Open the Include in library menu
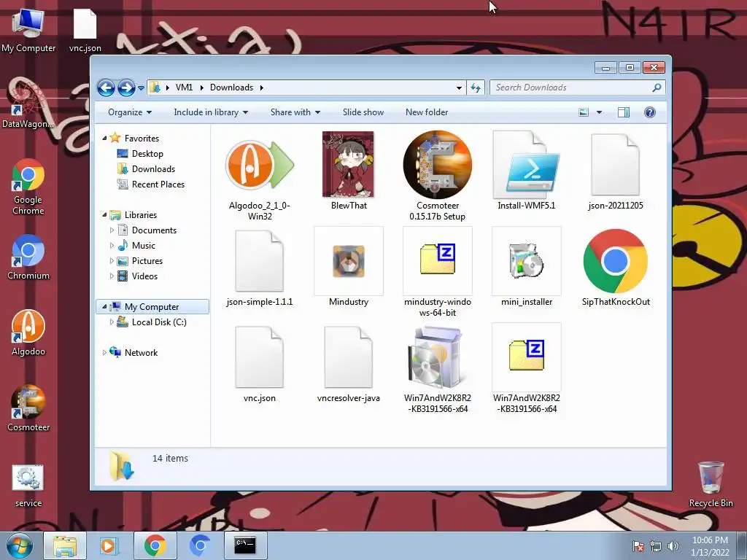747x560 pixels. coord(211,112)
